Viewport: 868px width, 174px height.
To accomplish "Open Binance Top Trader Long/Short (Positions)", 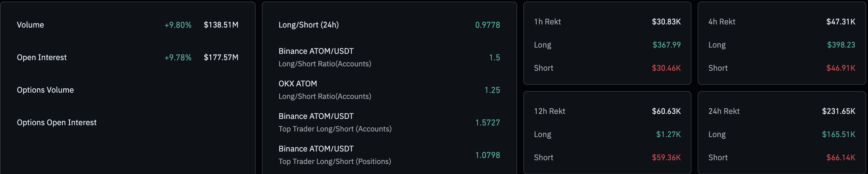I will pos(335,155).
